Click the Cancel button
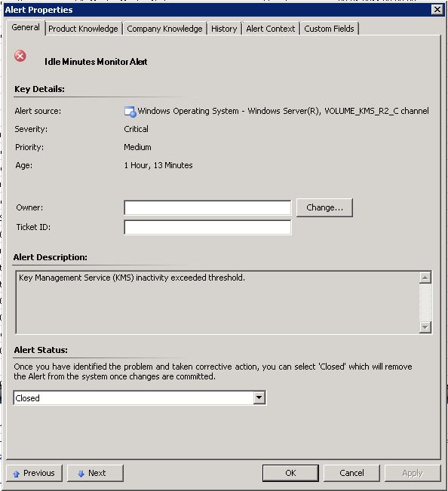Screen dimensions: 448x491 (351, 473)
